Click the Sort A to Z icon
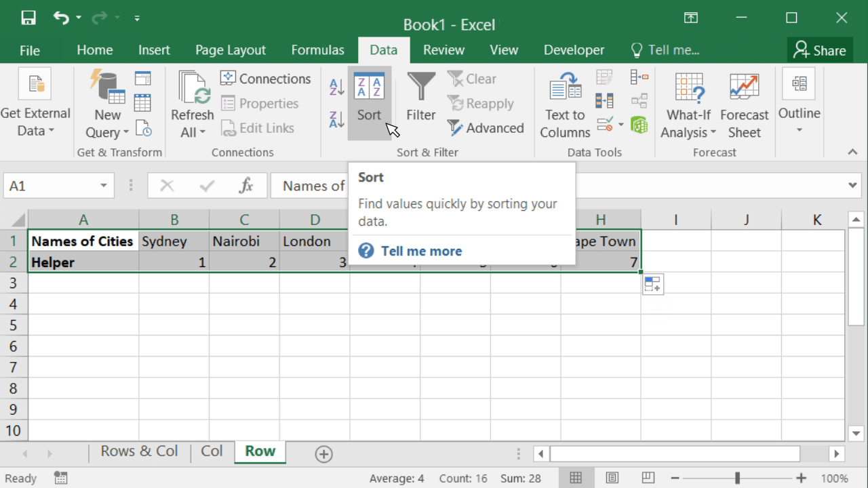Image resolution: width=868 pixels, height=488 pixels. 337,87
